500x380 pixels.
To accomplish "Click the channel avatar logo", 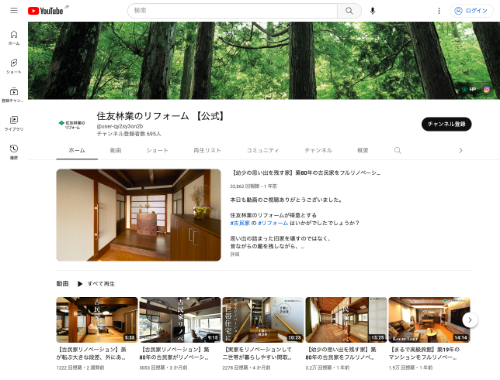I will click(x=72, y=125).
